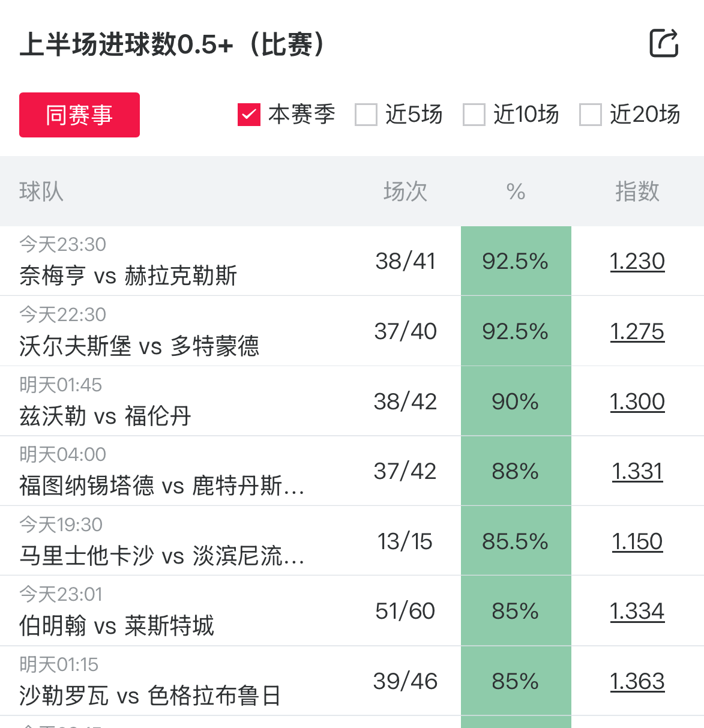Uncheck the 本赛季 checkbox
The image size is (704, 728).
click(x=248, y=115)
